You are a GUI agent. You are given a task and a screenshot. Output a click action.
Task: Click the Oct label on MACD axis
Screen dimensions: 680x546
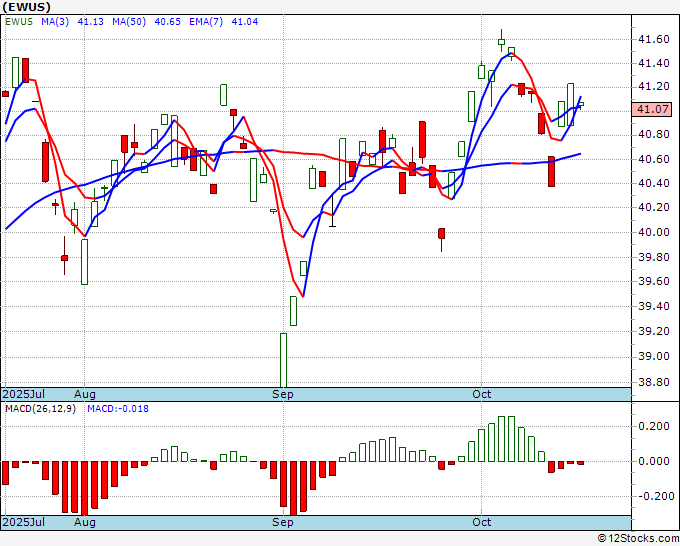[481, 522]
